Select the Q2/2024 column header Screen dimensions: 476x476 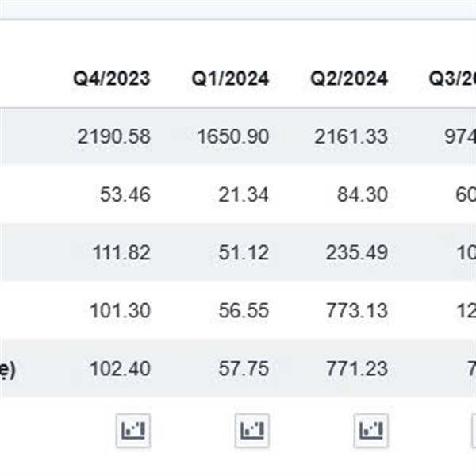click(x=349, y=79)
